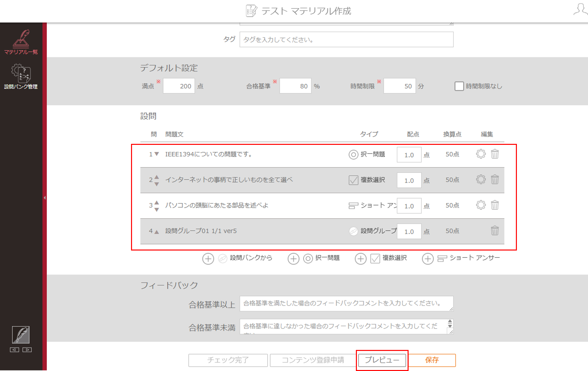Screen dimensions: 588x371
Task: Click the ショートアンサー type icon in row 3
Action: pos(353,206)
